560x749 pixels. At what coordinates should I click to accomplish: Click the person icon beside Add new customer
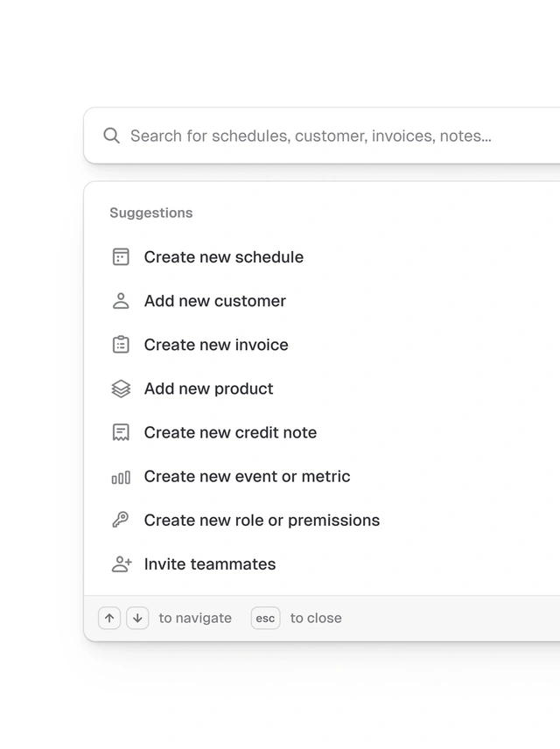pyautogui.click(x=121, y=301)
